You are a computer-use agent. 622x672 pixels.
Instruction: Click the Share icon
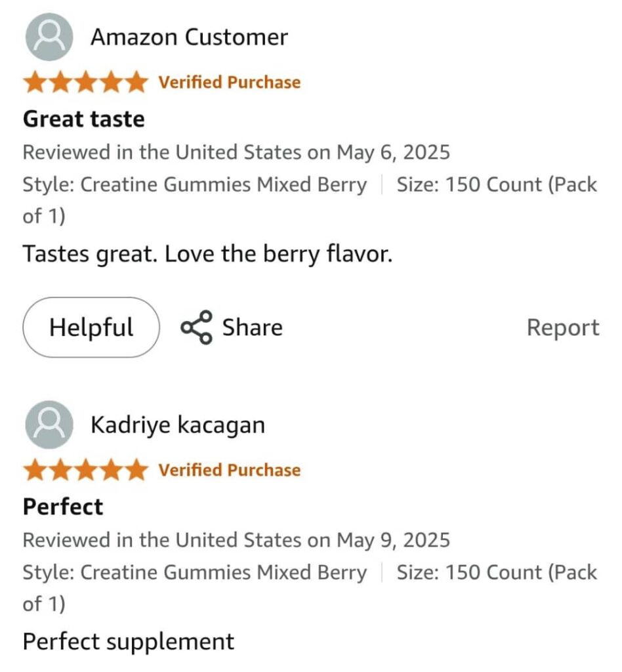point(196,327)
